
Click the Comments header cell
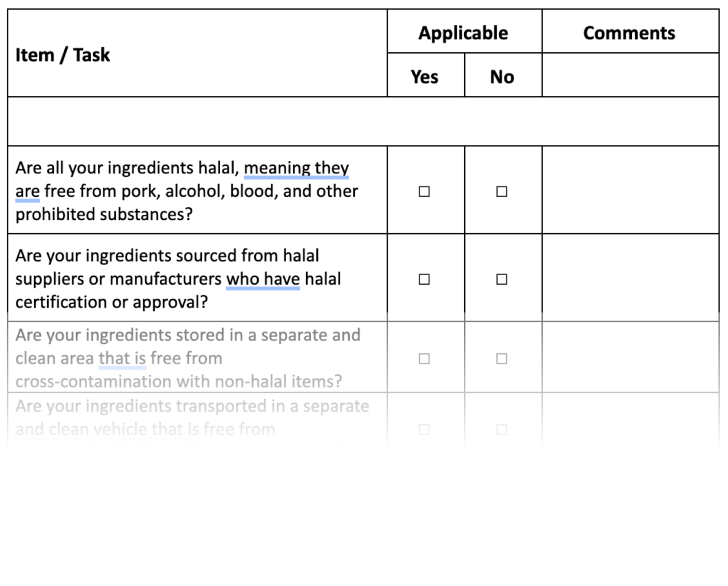(x=629, y=33)
